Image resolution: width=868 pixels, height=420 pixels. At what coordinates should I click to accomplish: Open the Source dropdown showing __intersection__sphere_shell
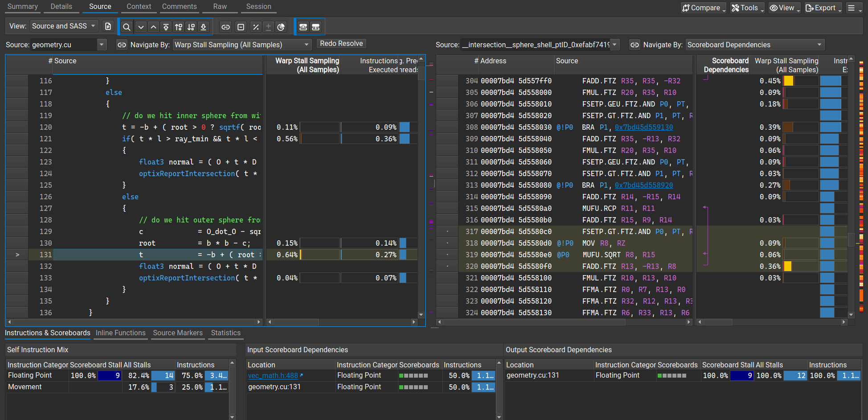tap(540, 45)
